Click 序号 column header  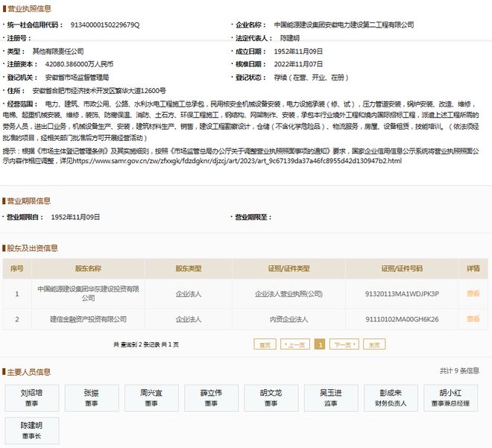pyautogui.click(x=17, y=268)
